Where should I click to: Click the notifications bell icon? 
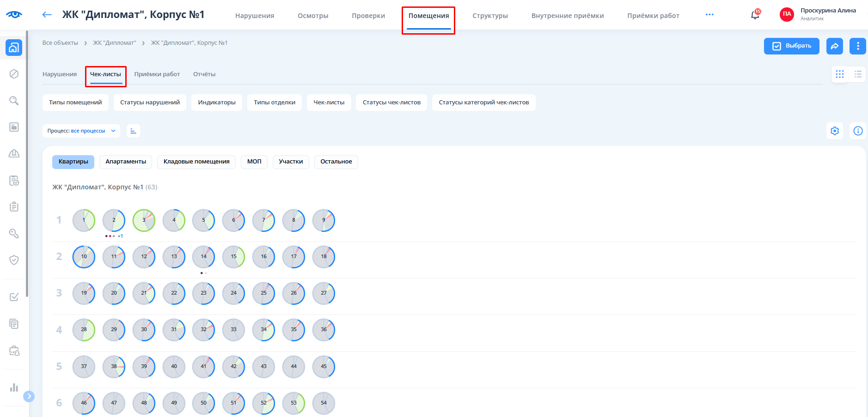pyautogui.click(x=755, y=15)
